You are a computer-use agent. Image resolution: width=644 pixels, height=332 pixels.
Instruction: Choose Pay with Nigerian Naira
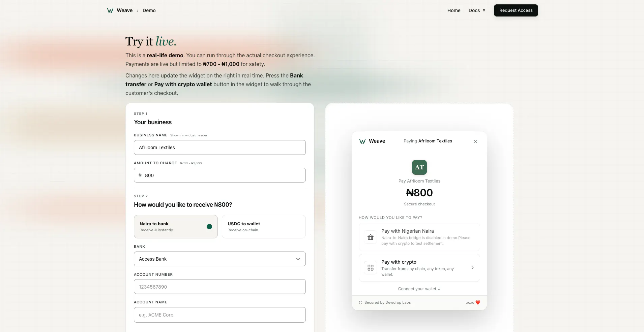[x=419, y=237]
